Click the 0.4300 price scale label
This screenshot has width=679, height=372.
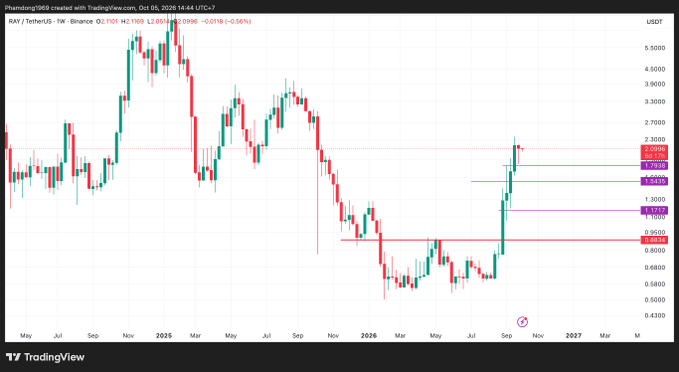[x=654, y=315]
